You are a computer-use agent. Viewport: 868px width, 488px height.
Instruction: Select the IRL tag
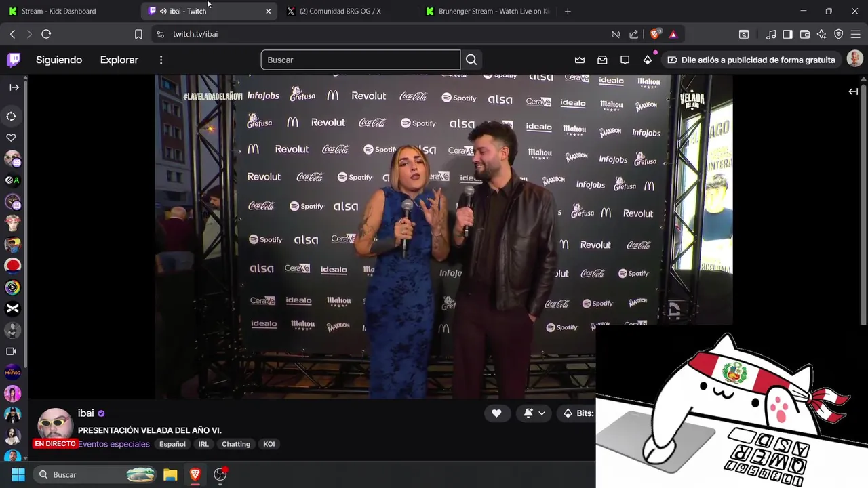(x=203, y=444)
